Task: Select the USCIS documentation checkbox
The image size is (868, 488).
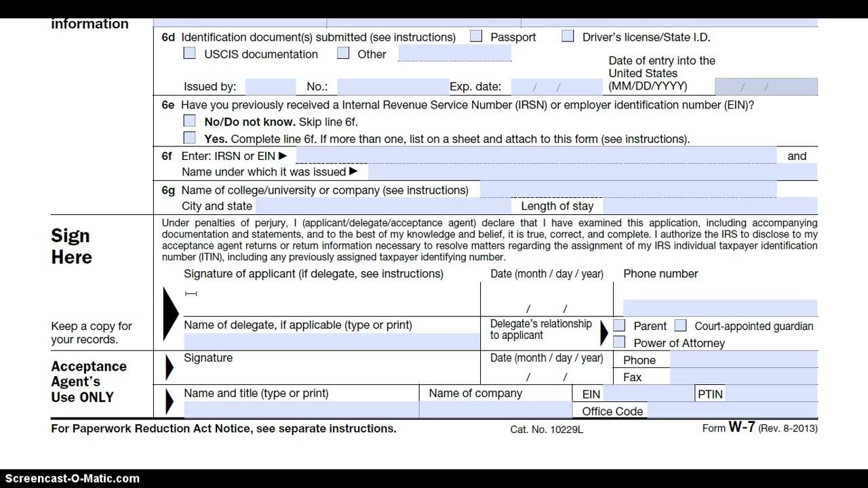Action: [x=190, y=53]
